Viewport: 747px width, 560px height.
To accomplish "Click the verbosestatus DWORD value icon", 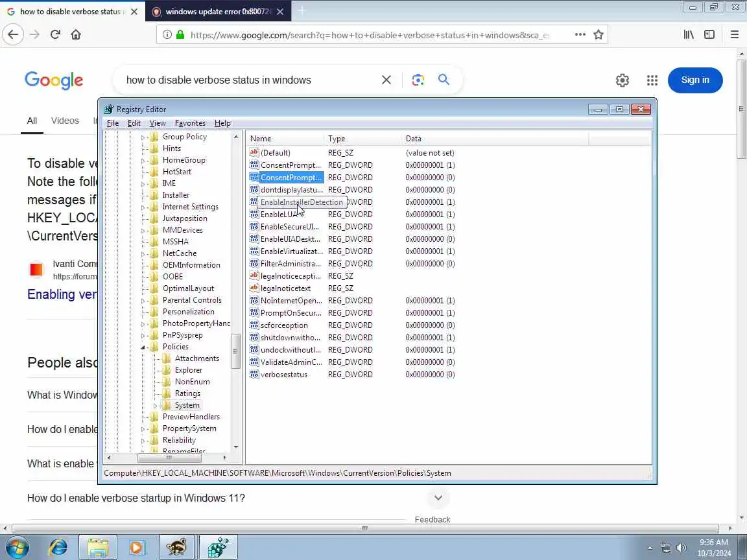I will click(x=254, y=374).
